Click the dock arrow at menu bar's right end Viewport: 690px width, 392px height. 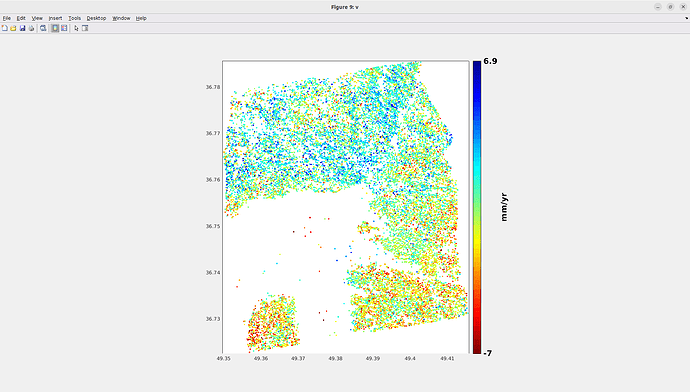(x=686, y=18)
